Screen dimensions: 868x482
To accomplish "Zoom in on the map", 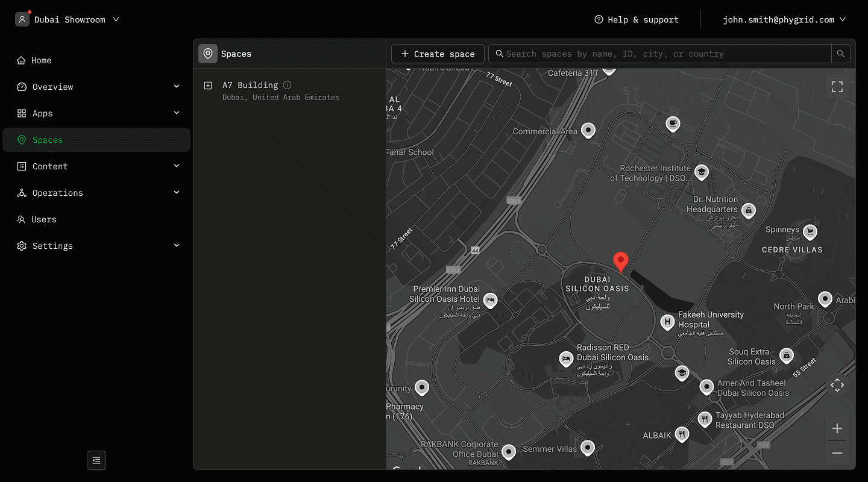I will click(837, 428).
